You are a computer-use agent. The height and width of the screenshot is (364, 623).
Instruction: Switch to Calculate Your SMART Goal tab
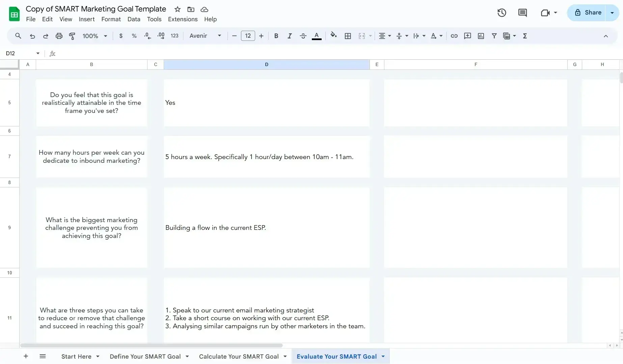coord(239,356)
